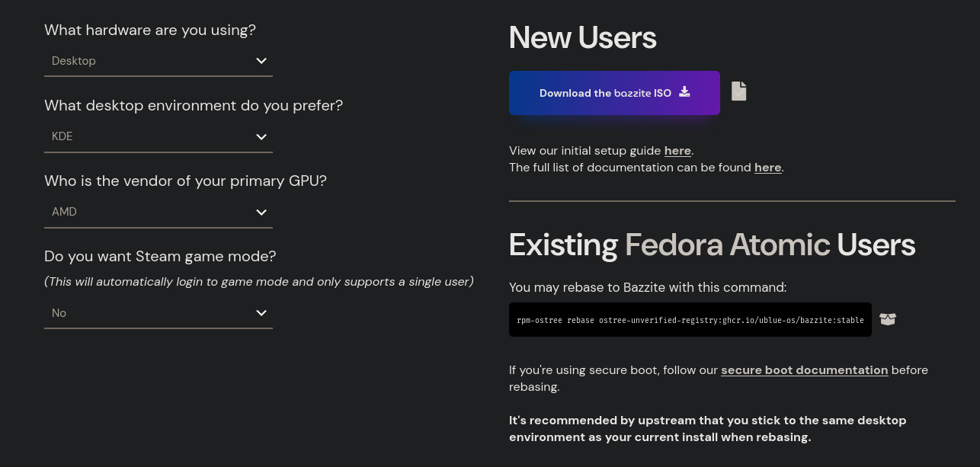
Task: Click the rpm-ostree rebase command box
Action: point(690,320)
